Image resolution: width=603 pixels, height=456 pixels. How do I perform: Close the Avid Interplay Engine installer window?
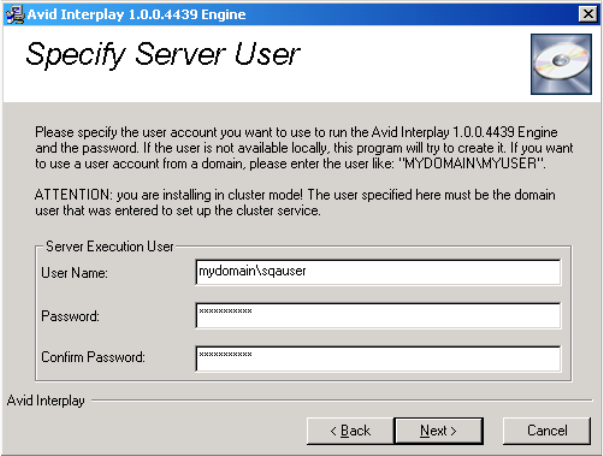tap(588, 14)
